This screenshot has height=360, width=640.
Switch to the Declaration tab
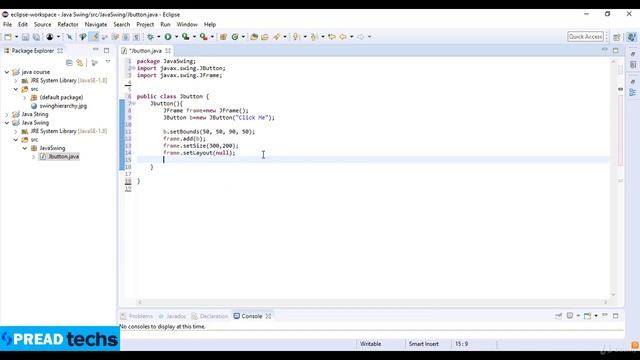point(210,316)
